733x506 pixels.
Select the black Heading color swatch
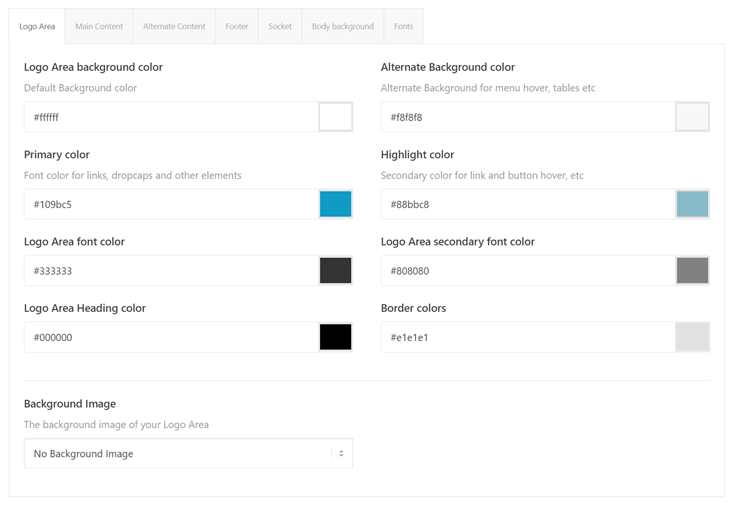[x=335, y=337]
